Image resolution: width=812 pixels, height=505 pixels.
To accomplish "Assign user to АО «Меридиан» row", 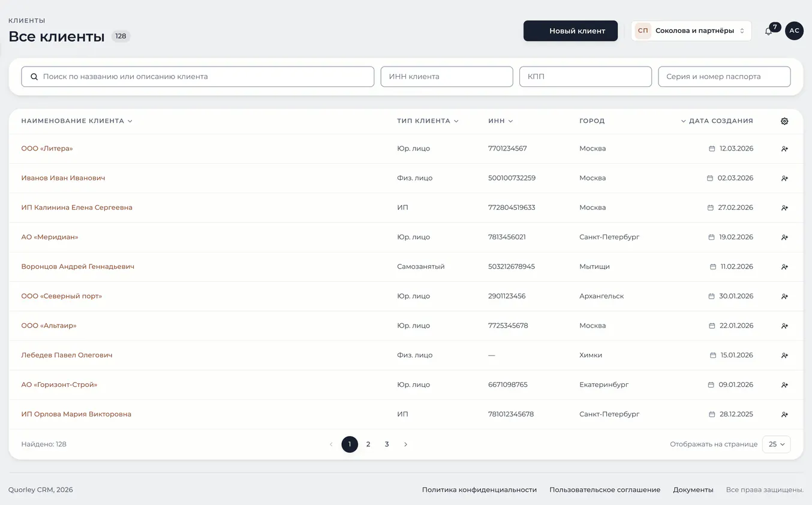I will pos(784,237).
